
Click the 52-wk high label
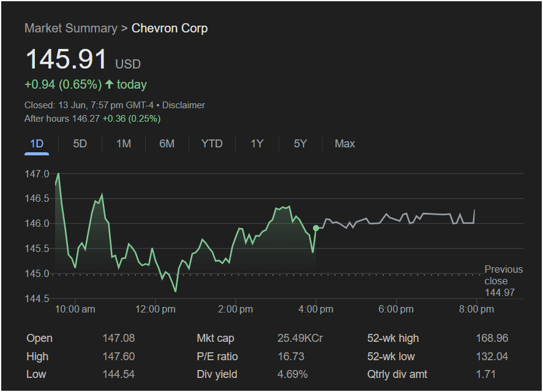point(393,338)
